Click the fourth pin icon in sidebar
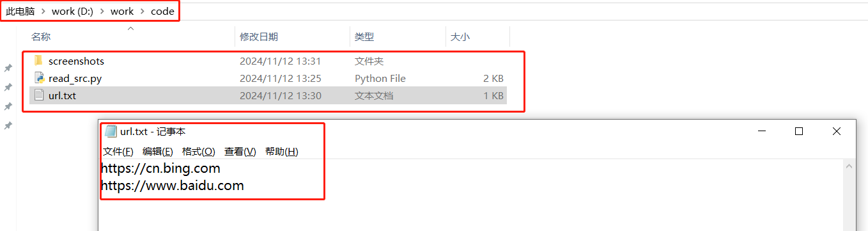The width and height of the screenshot is (868, 231). point(8,126)
